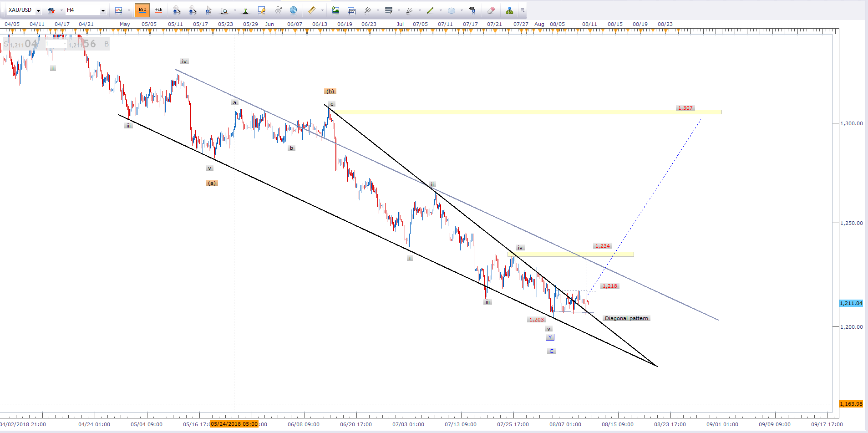Screen dimensions: 868x433
Task: Click the vertical autoscale I-beam icon
Action: [x=245, y=10]
